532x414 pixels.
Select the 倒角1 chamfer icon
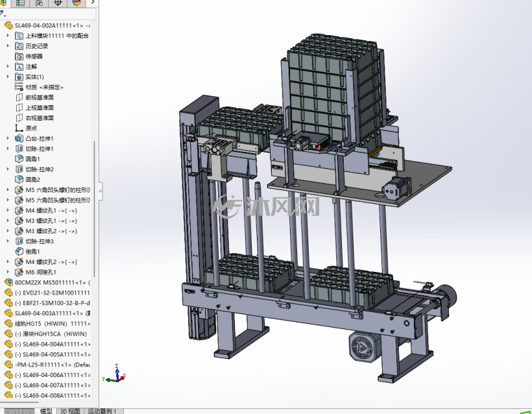pos(19,252)
